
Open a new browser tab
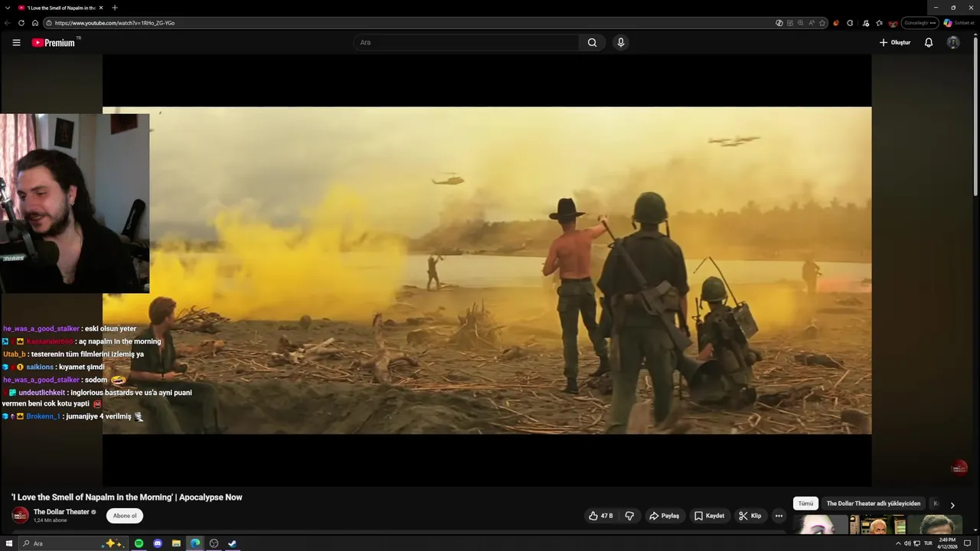115,8
